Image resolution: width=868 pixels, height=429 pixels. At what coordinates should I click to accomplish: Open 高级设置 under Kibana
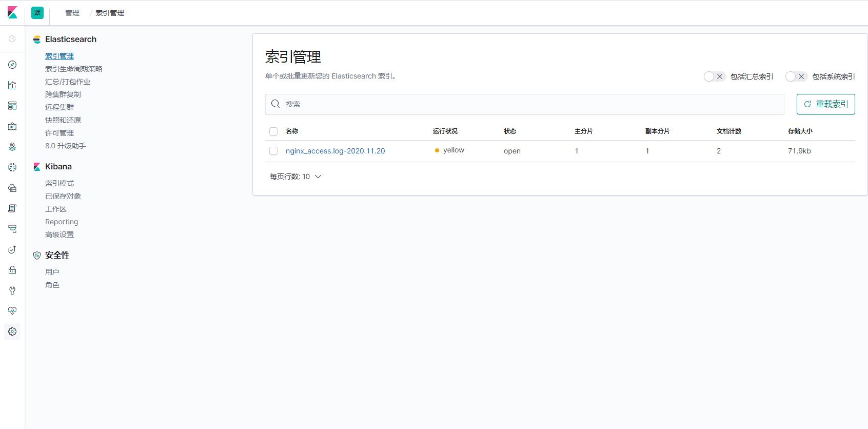60,235
